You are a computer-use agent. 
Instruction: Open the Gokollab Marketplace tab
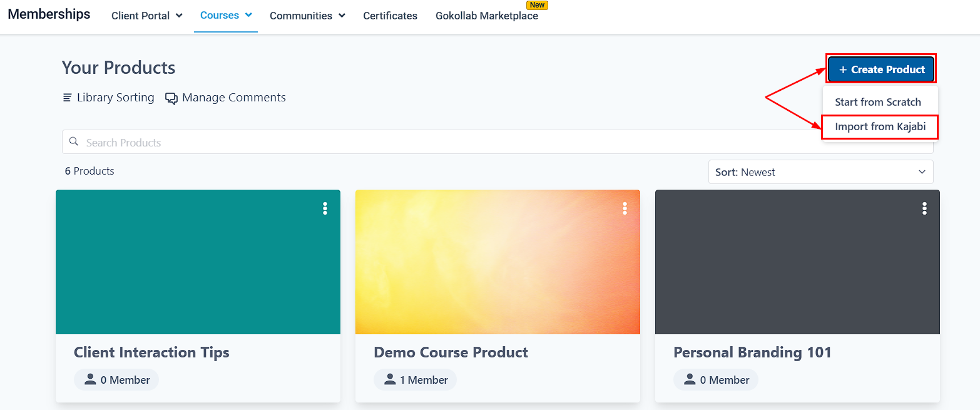[x=486, y=16]
